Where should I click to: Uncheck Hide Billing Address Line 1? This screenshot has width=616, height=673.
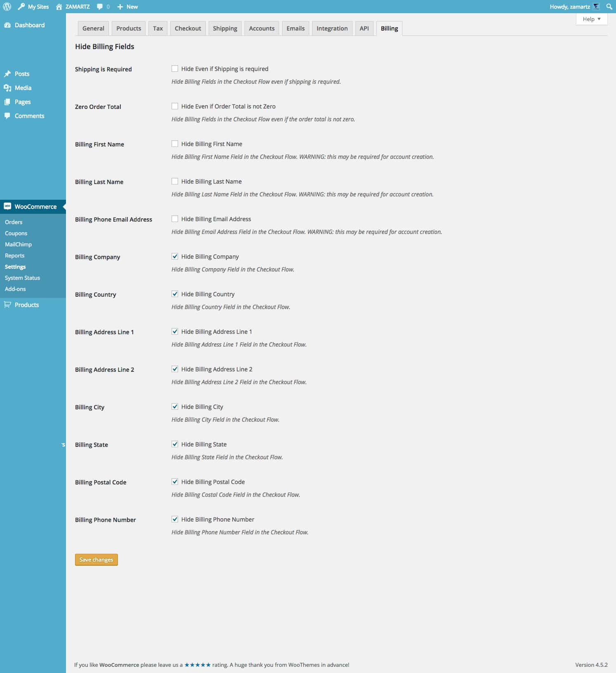[175, 331]
